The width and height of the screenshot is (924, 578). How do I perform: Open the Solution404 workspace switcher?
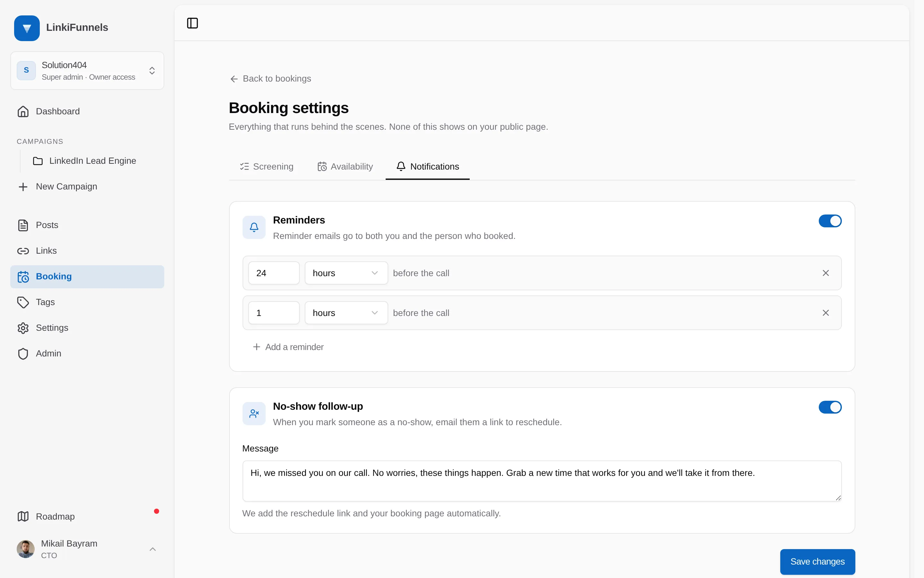87,71
